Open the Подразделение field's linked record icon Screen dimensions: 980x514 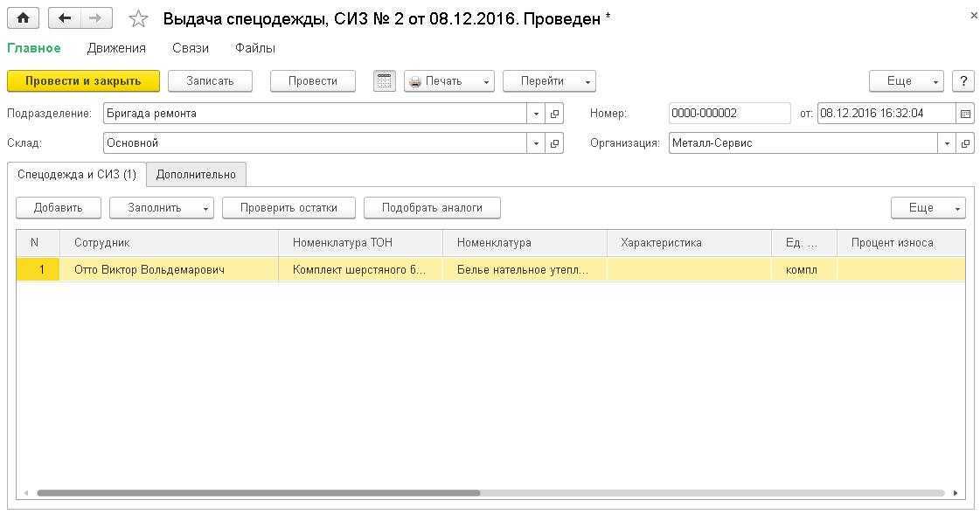tap(554, 114)
